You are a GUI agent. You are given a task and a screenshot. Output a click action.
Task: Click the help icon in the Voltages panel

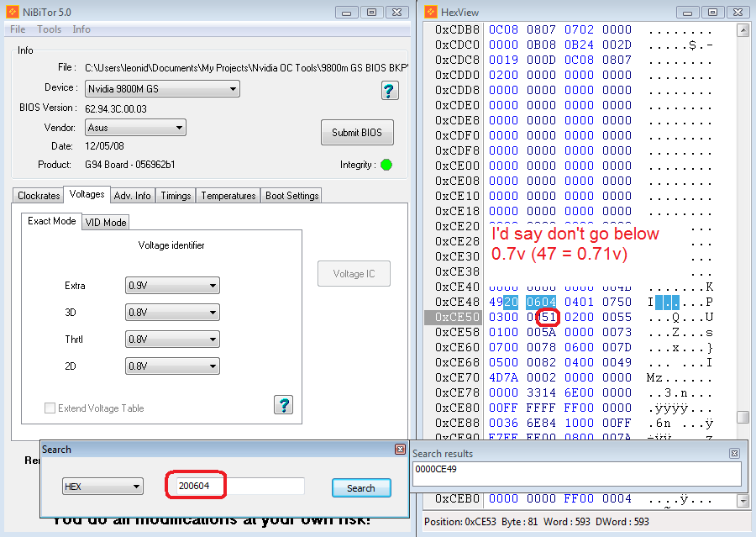[x=284, y=405]
